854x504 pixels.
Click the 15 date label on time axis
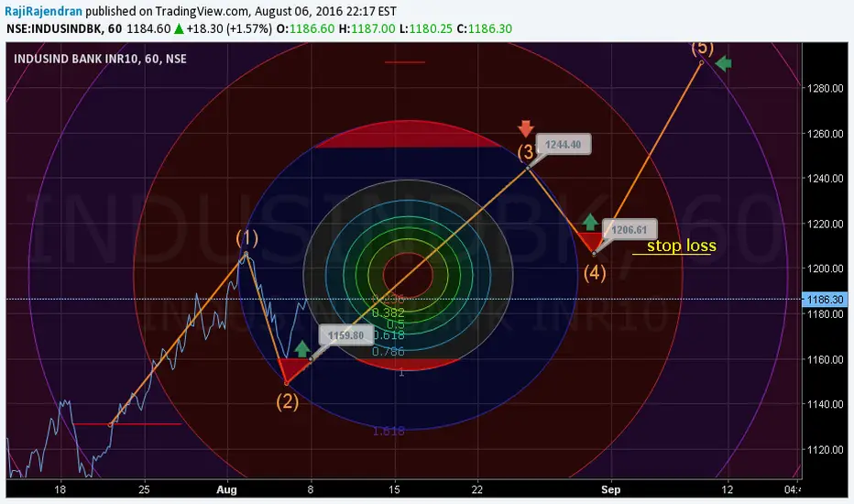[x=394, y=489]
